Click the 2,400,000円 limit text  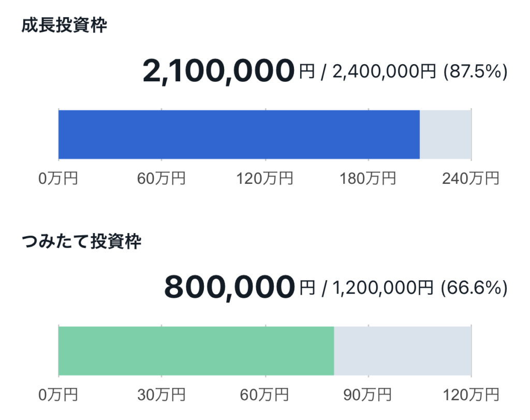pos(385,71)
